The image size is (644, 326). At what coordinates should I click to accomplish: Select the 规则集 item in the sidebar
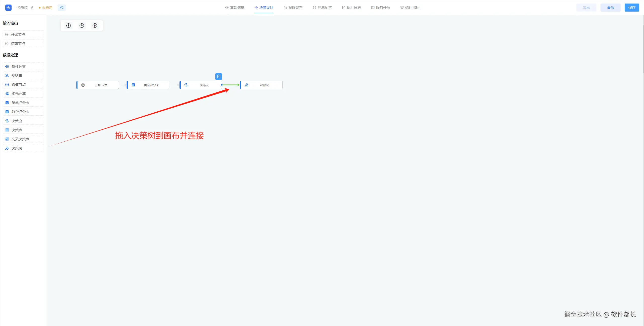[23, 76]
